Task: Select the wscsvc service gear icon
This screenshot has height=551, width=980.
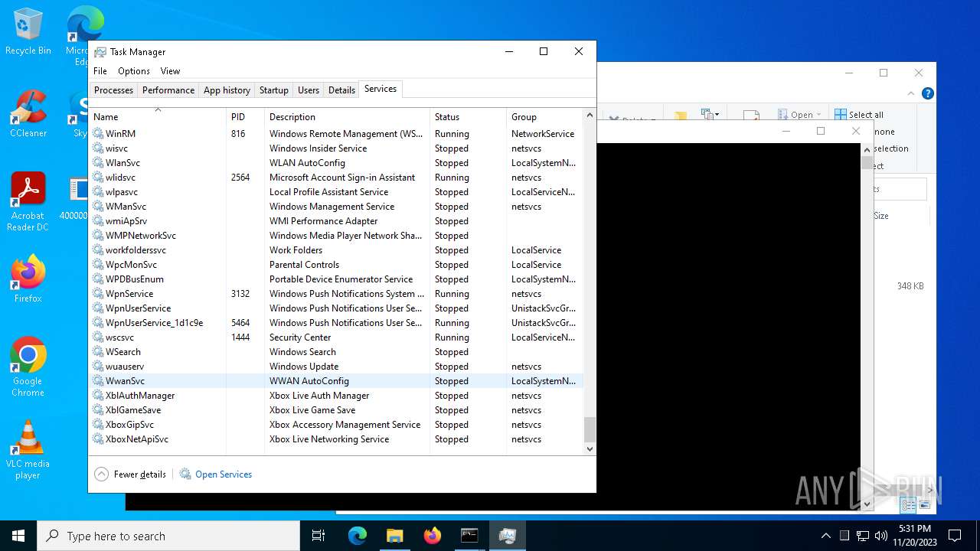Action: tap(98, 337)
